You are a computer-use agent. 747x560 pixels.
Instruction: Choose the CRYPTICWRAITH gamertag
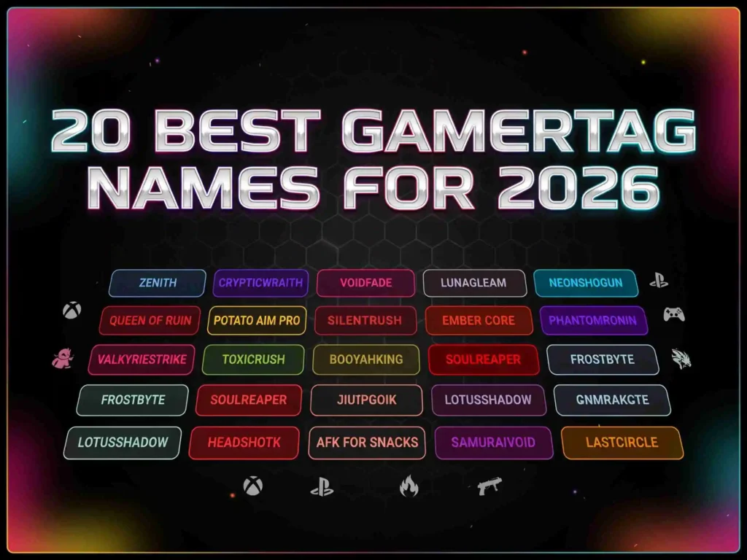(260, 283)
